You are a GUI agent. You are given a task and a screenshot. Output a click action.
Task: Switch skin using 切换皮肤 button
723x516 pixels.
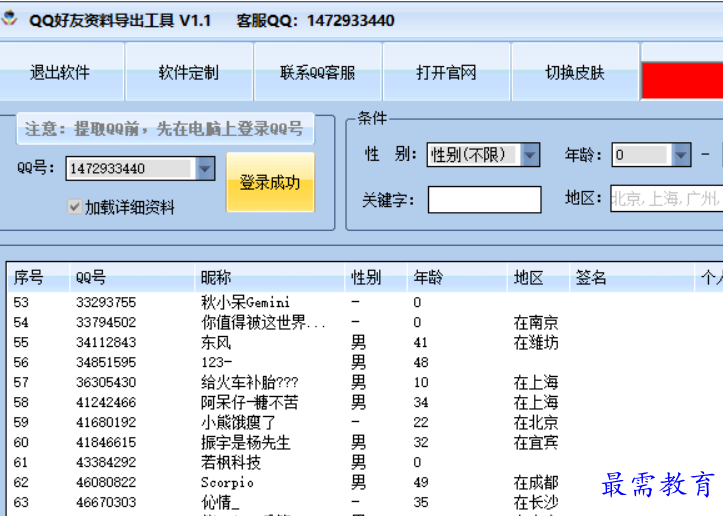[x=575, y=72]
